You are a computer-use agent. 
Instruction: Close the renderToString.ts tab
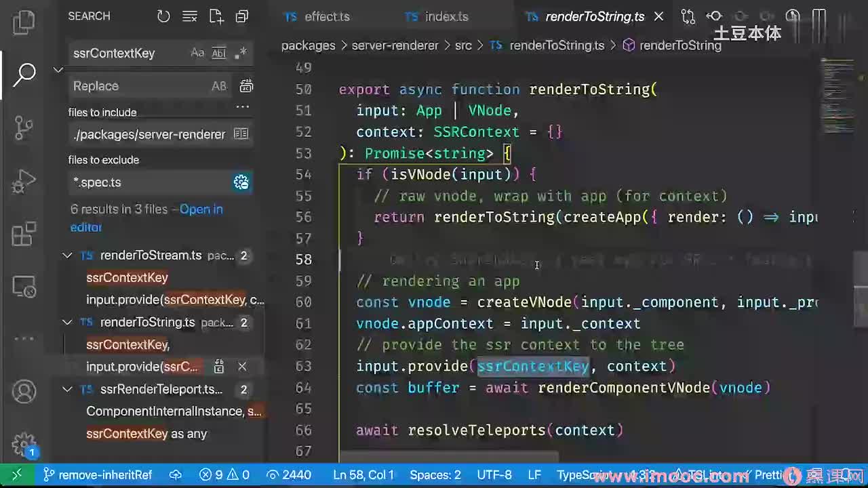[658, 16]
